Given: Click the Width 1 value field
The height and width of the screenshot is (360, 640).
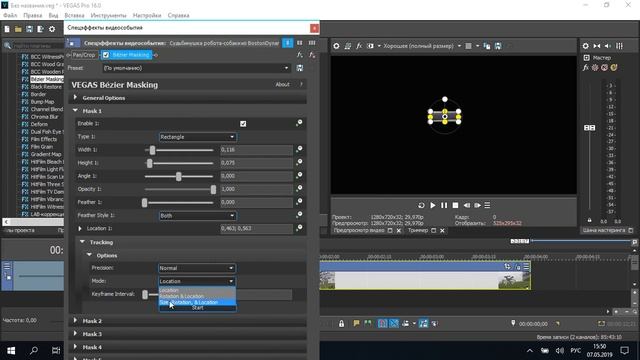Looking at the screenshot, I should click(256, 150).
